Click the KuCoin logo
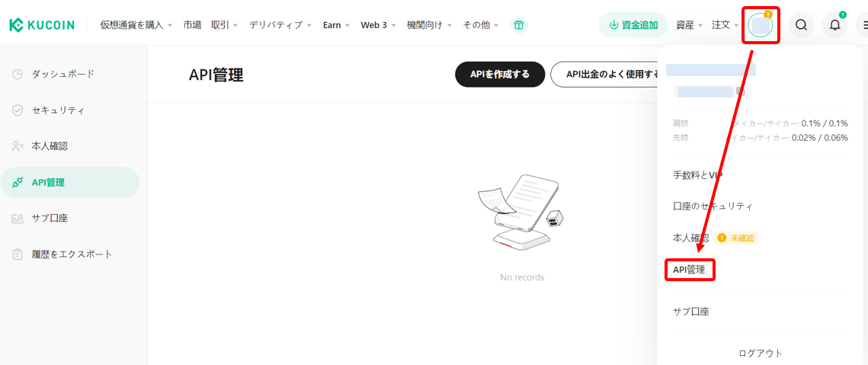 pyautogui.click(x=42, y=25)
